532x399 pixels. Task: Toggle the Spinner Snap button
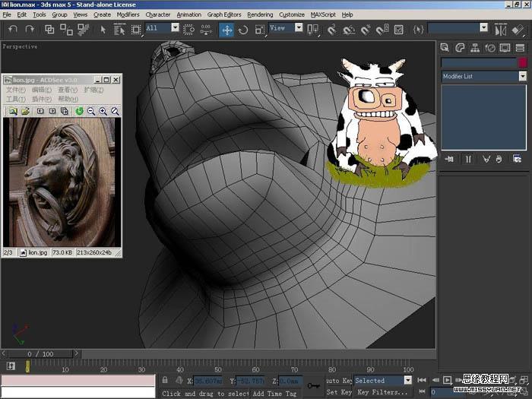pyautogui.click(x=382, y=30)
